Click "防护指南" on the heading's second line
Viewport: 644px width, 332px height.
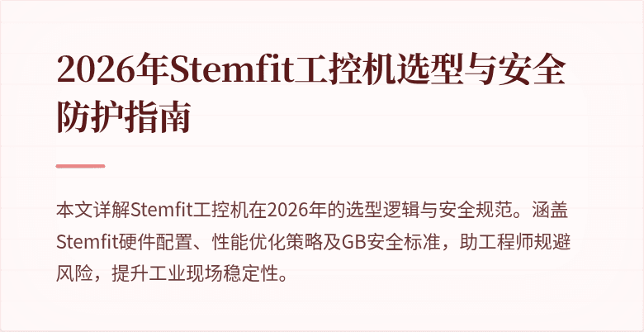pos(122,118)
